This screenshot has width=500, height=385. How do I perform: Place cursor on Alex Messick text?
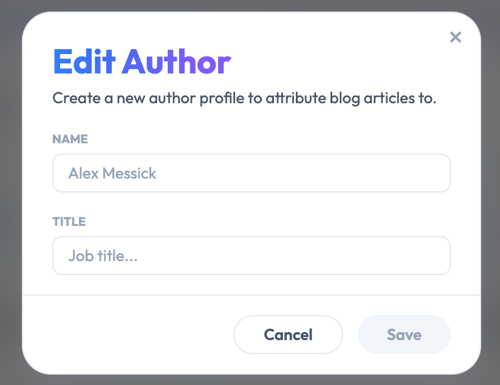112,173
